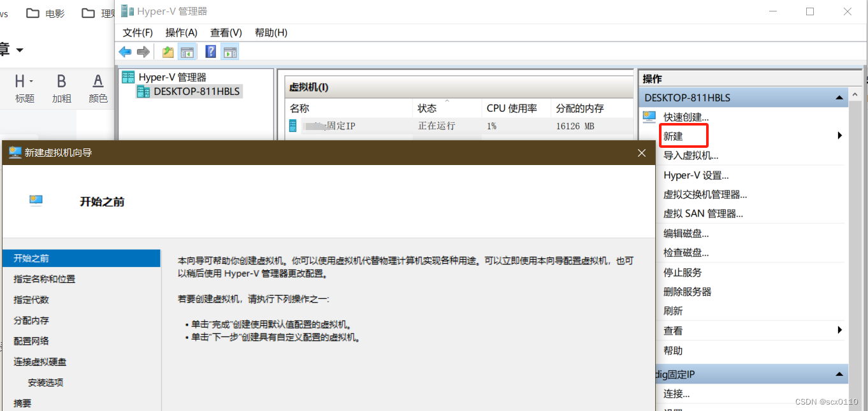Open the 新建 submenu arrow
The width and height of the screenshot is (868, 411).
(840, 136)
